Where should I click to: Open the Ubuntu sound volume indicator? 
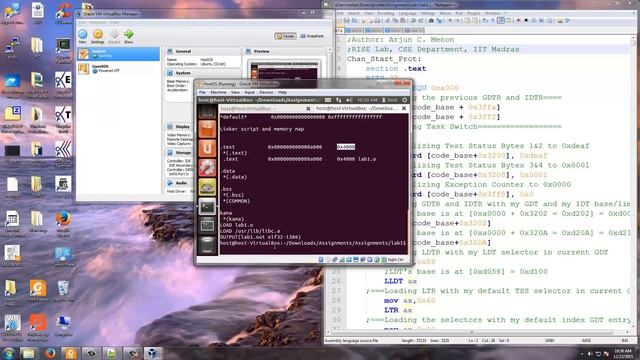coord(349,100)
